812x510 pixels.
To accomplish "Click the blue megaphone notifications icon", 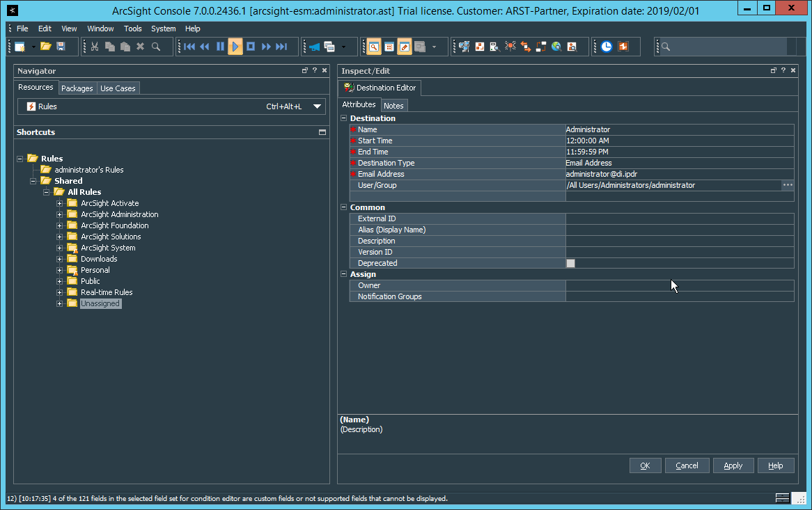I will pos(314,47).
